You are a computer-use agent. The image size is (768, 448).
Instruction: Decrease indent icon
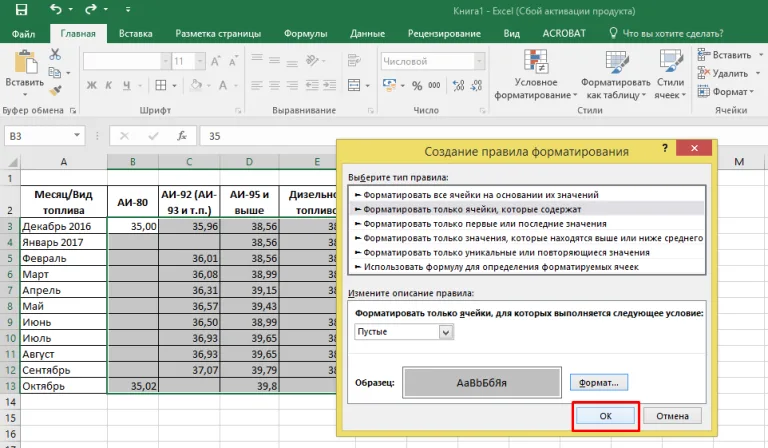312,86
